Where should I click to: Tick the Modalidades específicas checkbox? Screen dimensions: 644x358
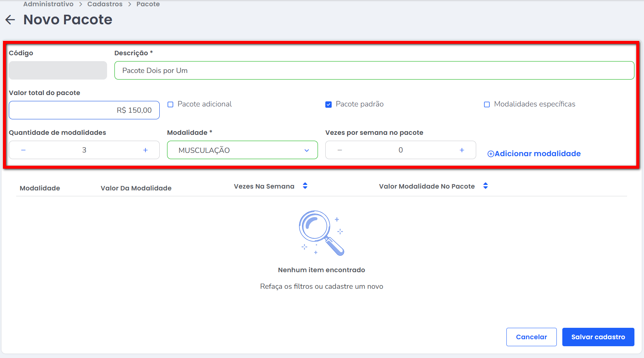487,105
